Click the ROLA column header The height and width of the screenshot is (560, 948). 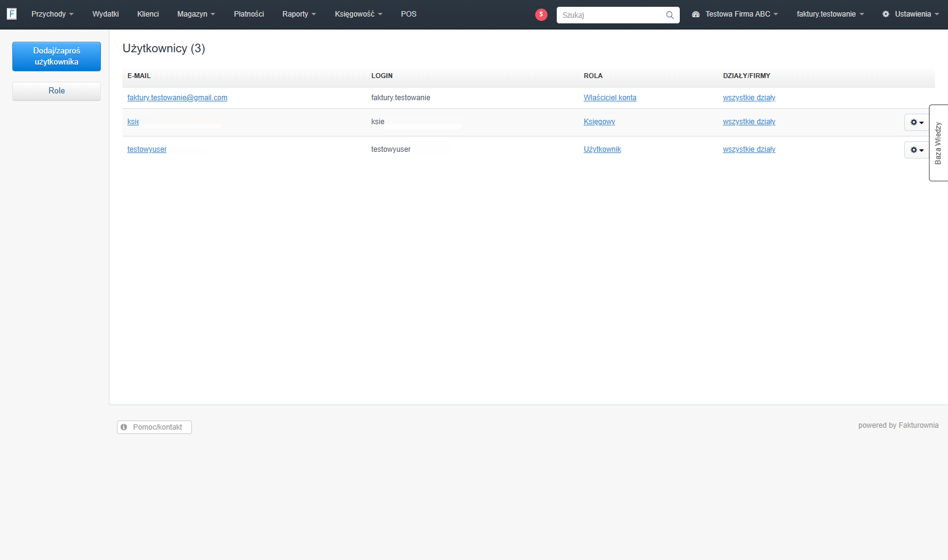[x=593, y=76]
